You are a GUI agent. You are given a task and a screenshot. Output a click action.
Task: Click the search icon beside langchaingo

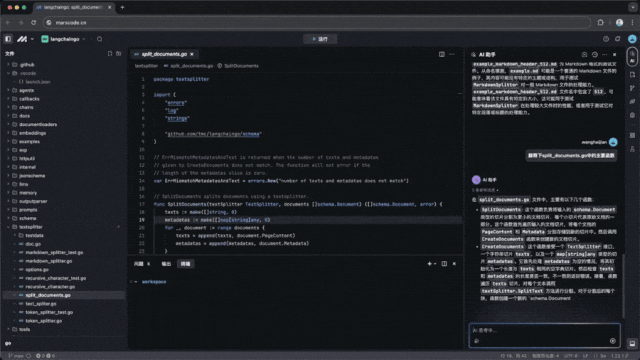[x=100, y=39]
